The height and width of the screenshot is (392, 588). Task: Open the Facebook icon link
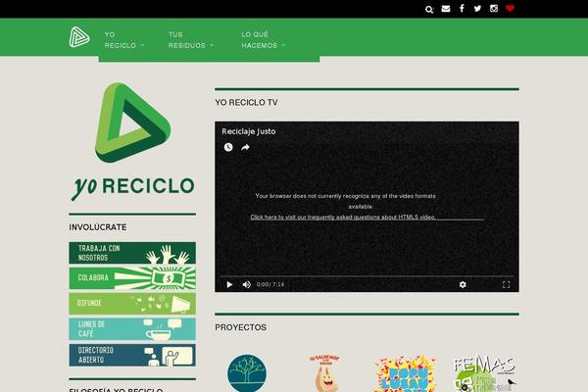(462, 8)
